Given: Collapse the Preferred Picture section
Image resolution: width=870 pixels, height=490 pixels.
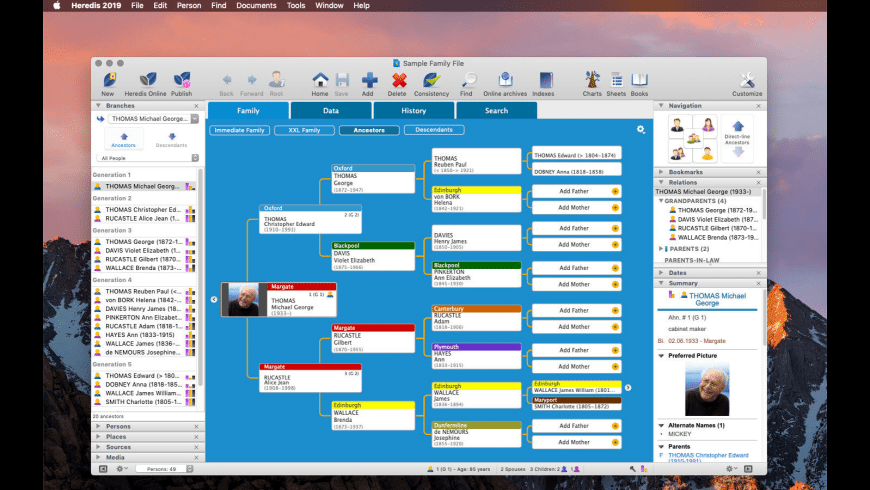Looking at the screenshot, I should click(x=661, y=356).
